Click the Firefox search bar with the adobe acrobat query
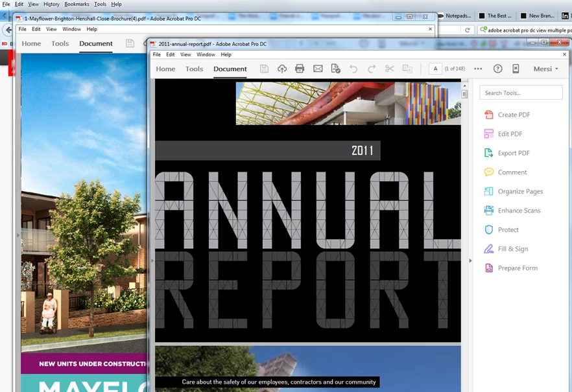This screenshot has width=572, height=392. click(526, 30)
